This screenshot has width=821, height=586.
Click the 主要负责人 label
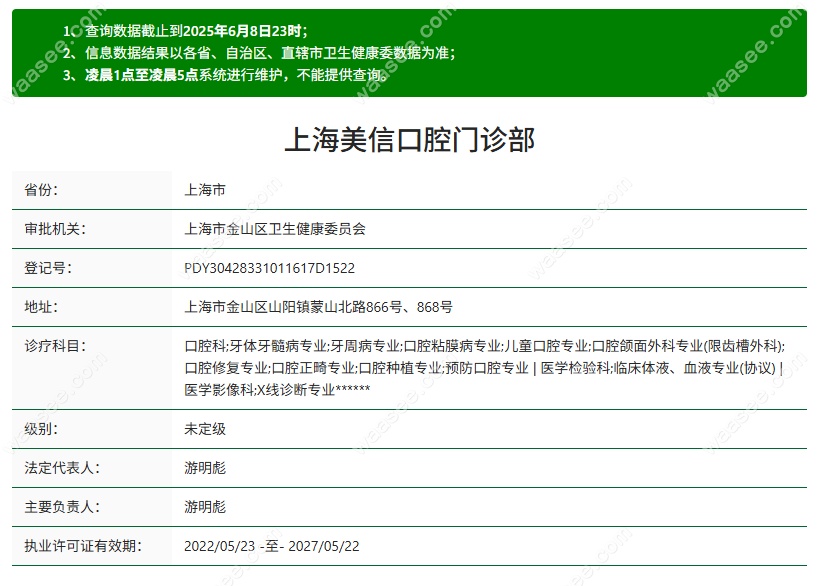pyautogui.click(x=62, y=507)
